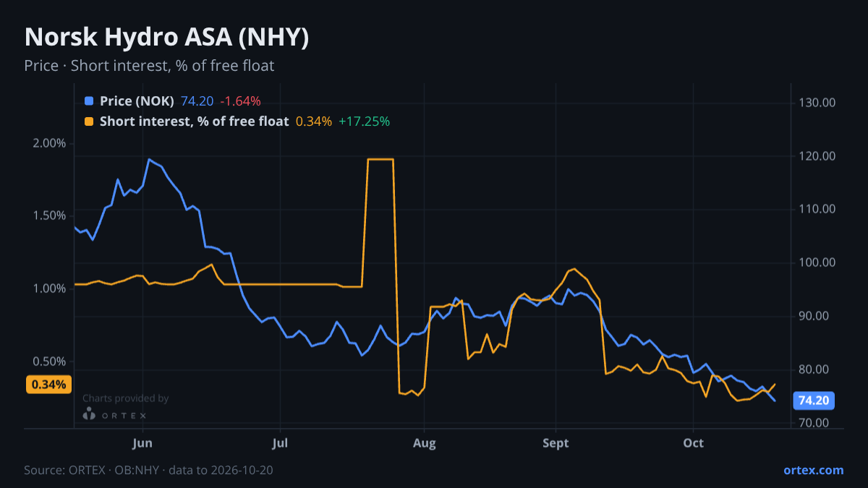Click the 74.20 legend price value

(x=197, y=101)
